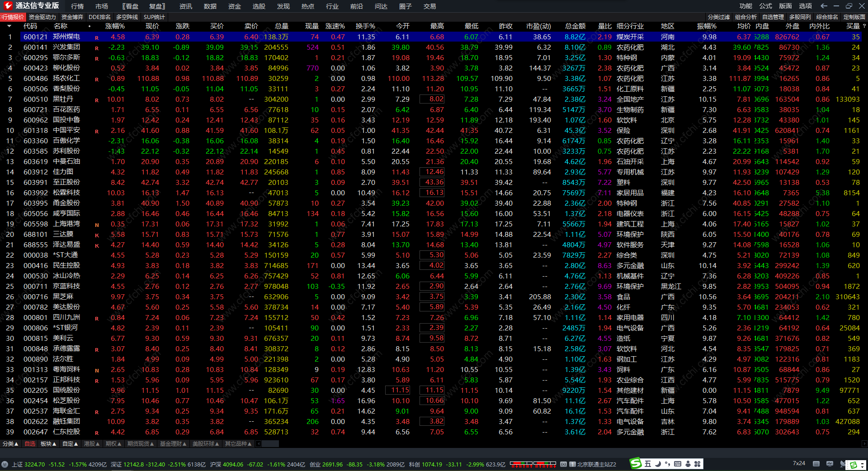
Task: Click the N marker beside 上海港湾
Action: tap(97, 225)
